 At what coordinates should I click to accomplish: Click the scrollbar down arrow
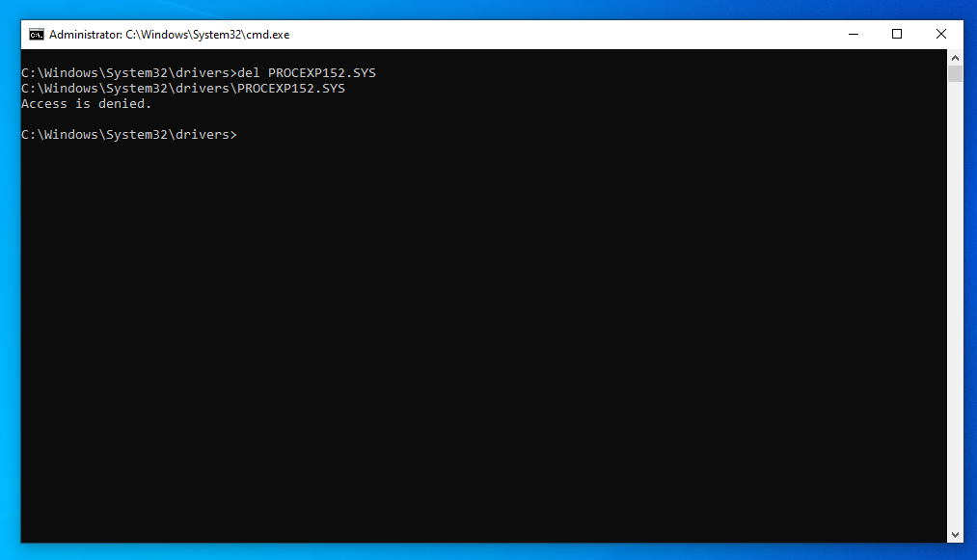coord(956,533)
